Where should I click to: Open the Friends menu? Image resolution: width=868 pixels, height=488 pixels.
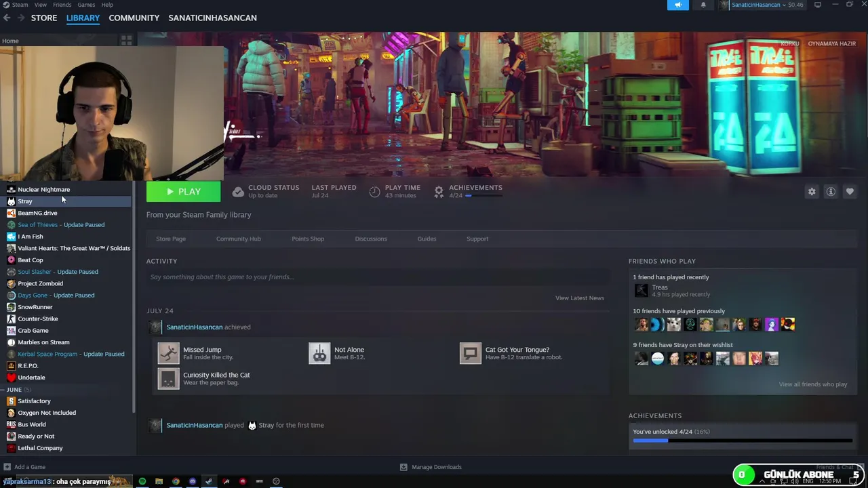[62, 5]
